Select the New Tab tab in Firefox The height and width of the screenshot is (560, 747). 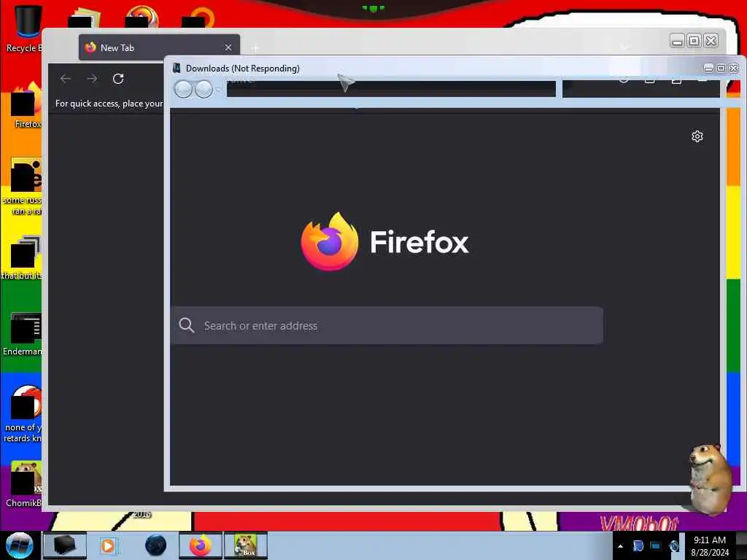[x=159, y=47]
